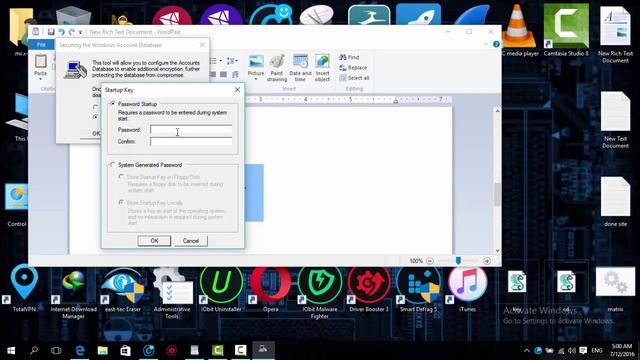Open Camtasia Studio 8 desktop shortcut
640x360 pixels.
pos(566,30)
